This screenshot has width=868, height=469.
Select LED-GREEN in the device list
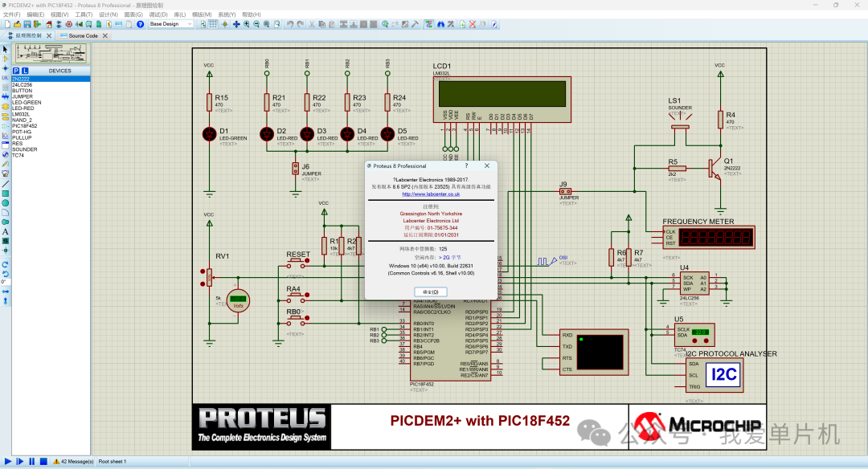(51, 102)
